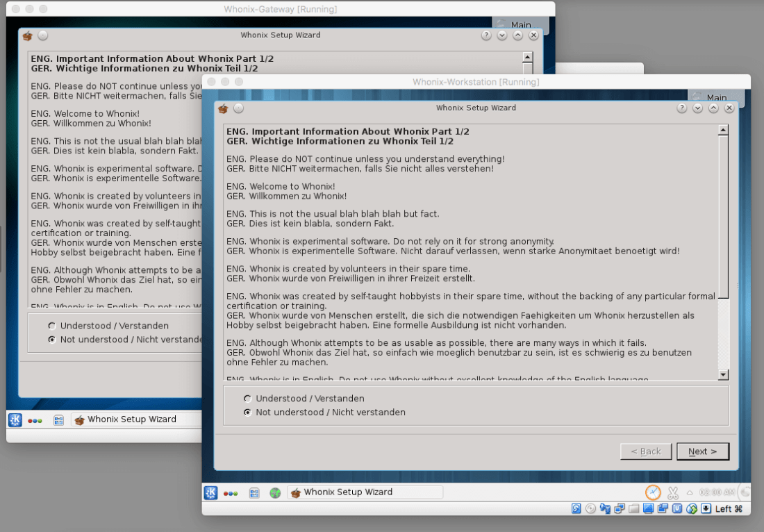Click < Back in Workstation wizard
The image size is (764, 532).
(x=646, y=451)
